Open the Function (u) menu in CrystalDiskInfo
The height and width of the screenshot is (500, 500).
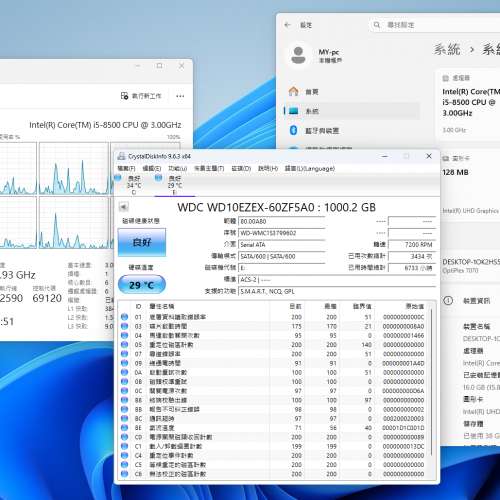click(177, 168)
